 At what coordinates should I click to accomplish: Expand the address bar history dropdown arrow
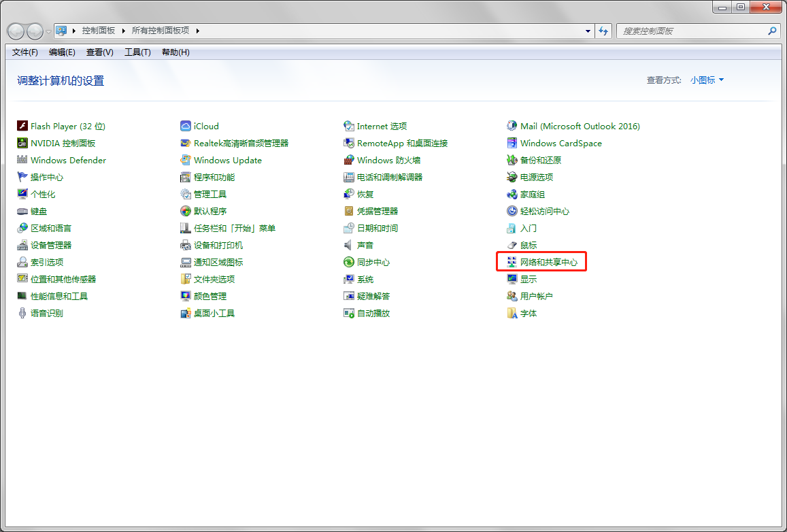(588, 31)
